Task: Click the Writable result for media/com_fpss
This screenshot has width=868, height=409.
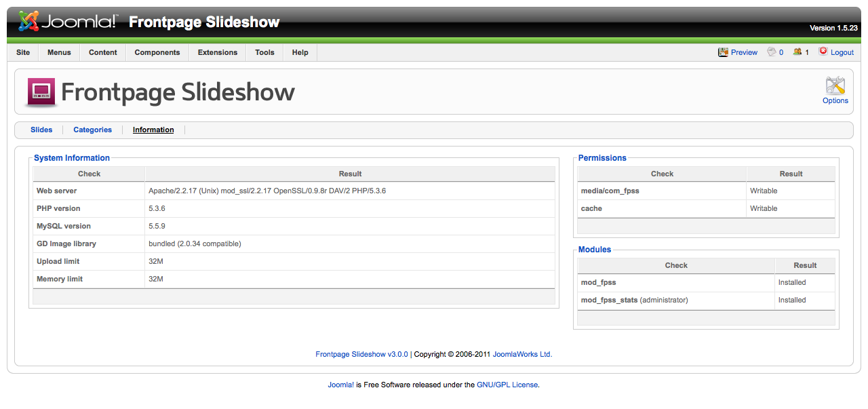Action: 764,191
